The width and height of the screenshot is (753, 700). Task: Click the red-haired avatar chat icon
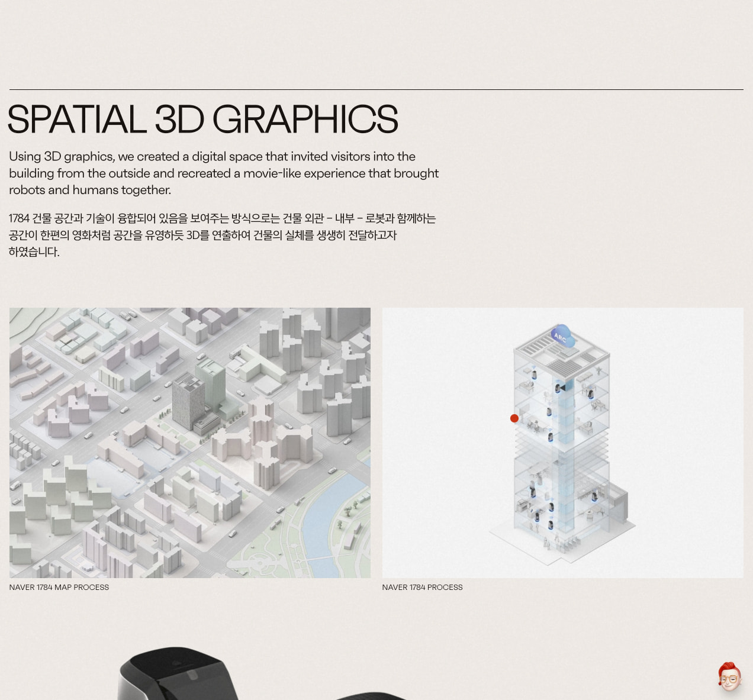729,676
